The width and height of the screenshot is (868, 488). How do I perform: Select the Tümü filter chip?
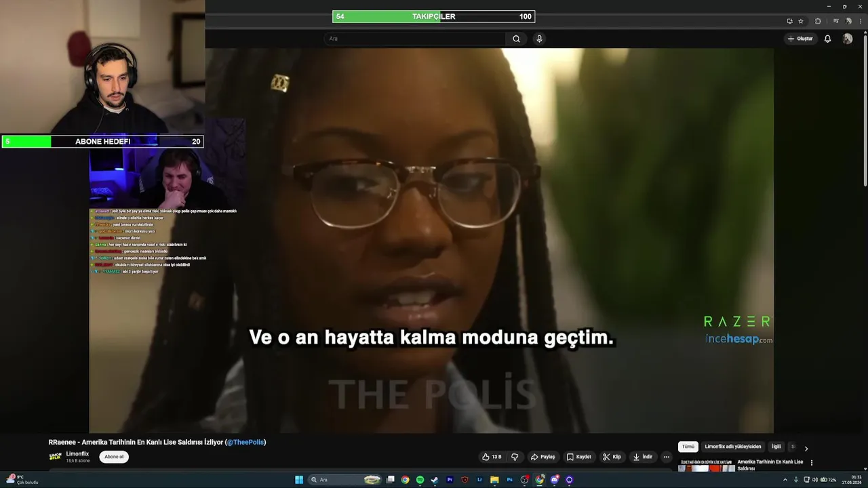688,447
